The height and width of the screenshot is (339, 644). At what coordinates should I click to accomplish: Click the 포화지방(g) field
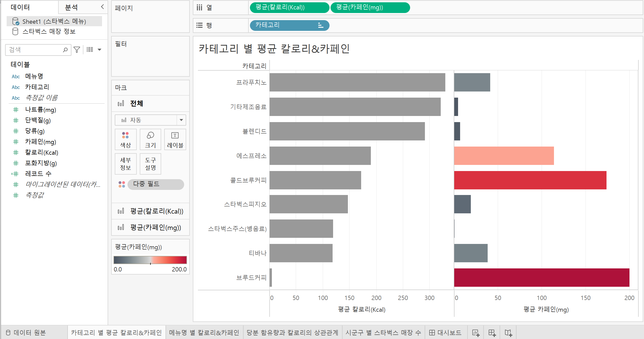(41, 163)
